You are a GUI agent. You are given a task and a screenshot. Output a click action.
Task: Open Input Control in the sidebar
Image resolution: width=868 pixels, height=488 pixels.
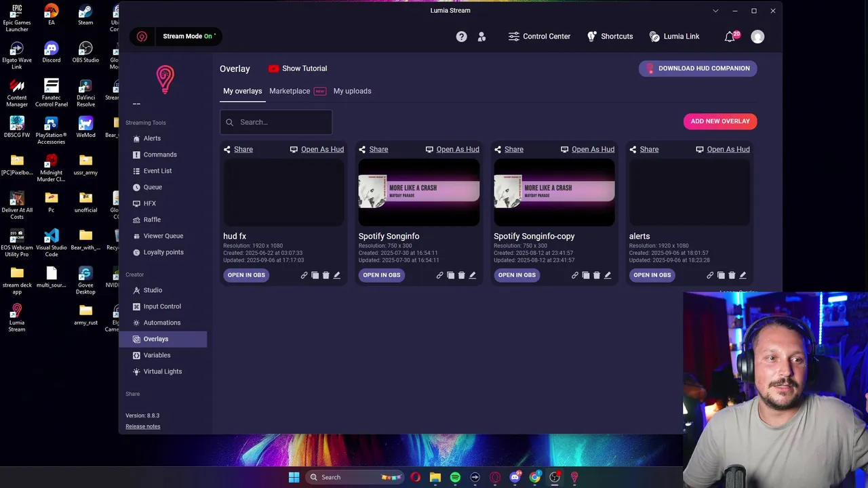pyautogui.click(x=163, y=306)
